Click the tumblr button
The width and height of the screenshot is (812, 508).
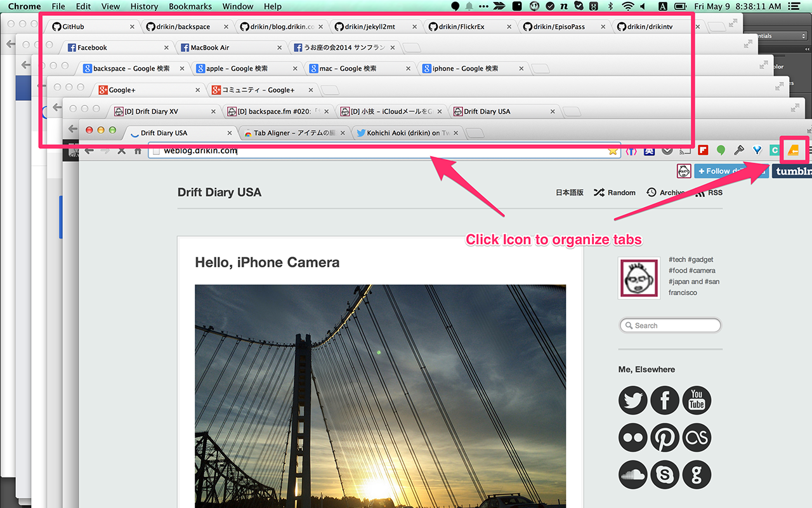click(792, 171)
